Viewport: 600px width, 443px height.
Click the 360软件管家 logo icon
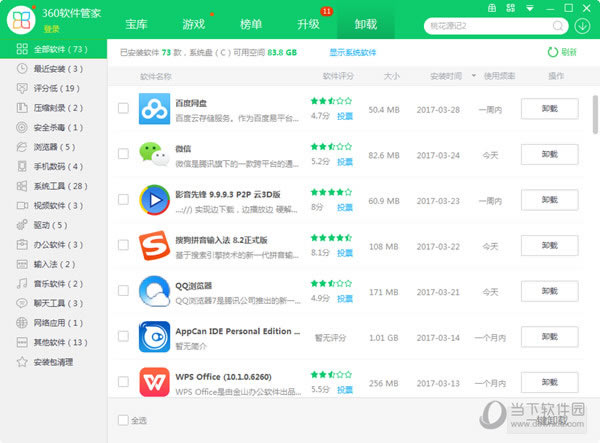coord(21,20)
